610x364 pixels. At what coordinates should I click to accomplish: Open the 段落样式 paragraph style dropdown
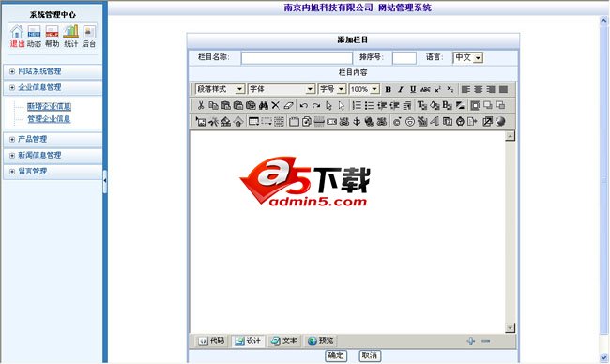point(220,89)
